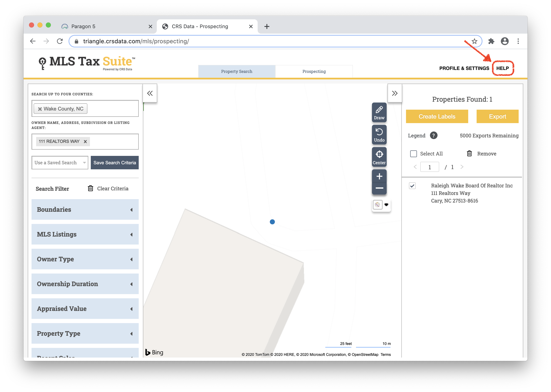The width and height of the screenshot is (551, 392).
Task: Click the Create Labels button
Action: coord(437,116)
